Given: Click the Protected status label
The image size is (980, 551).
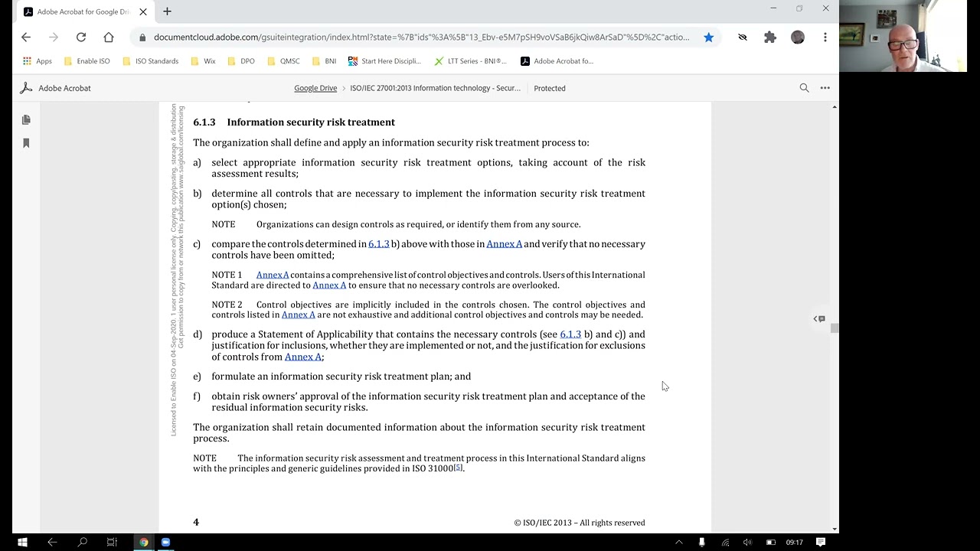Looking at the screenshot, I should pyautogui.click(x=550, y=88).
